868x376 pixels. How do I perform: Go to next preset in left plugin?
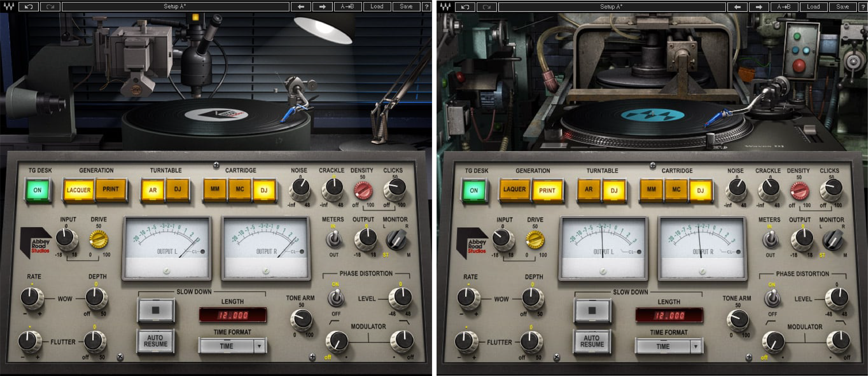tap(322, 6)
